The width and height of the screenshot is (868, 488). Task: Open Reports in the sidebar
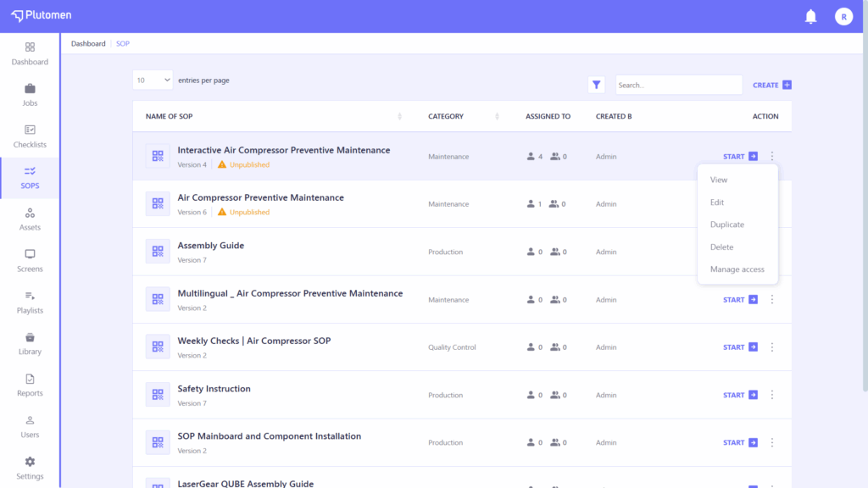(30, 385)
